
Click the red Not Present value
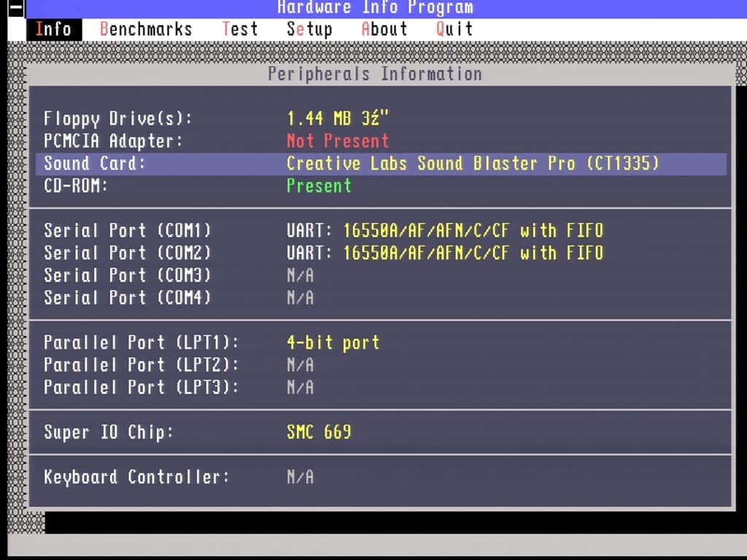(338, 141)
